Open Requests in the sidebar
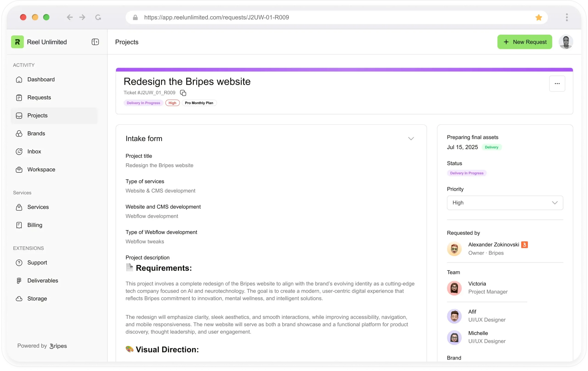Image resolution: width=588 pixels, height=371 pixels. click(54, 98)
